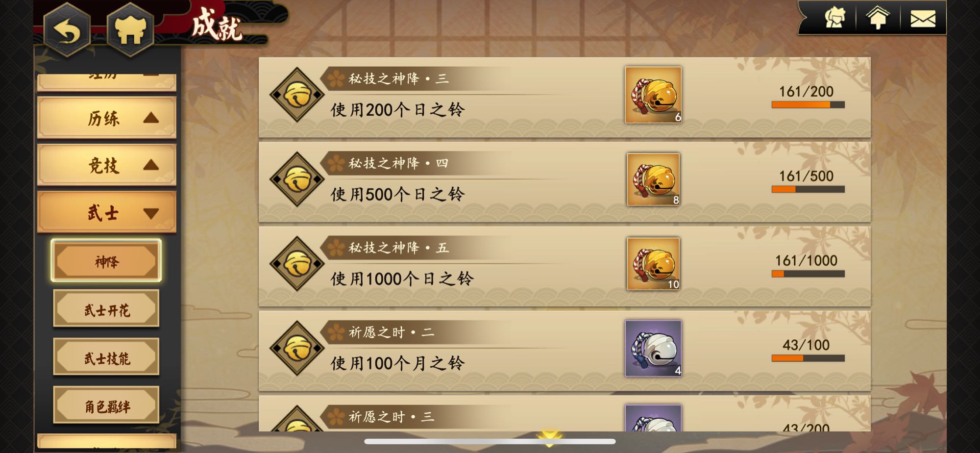This screenshot has height=453, width=980.
Task: Go to home via house icon
Action: click(x=878, y=18)
